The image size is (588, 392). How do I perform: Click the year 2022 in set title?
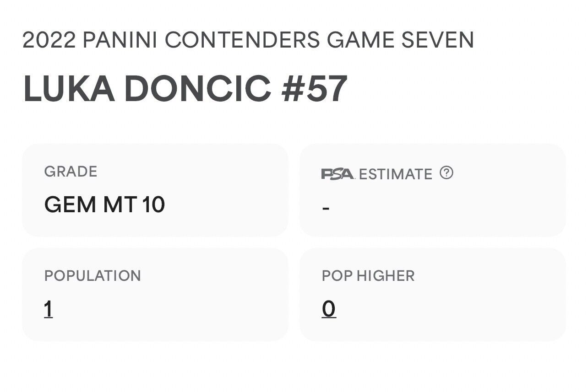[49, 41]
